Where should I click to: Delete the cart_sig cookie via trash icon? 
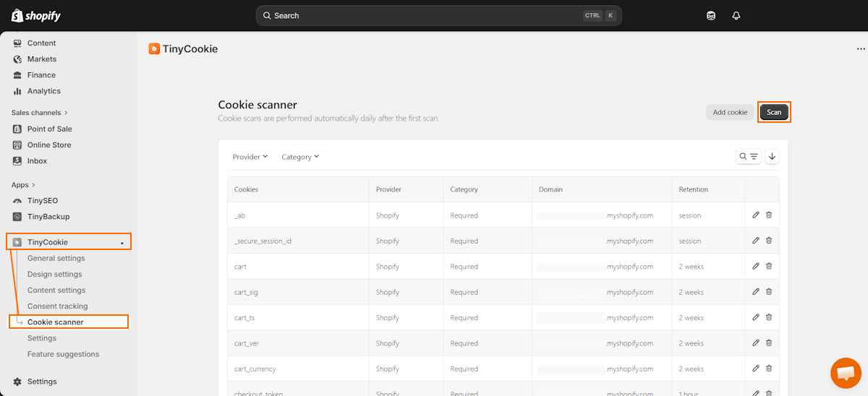(x=769, y=292)
